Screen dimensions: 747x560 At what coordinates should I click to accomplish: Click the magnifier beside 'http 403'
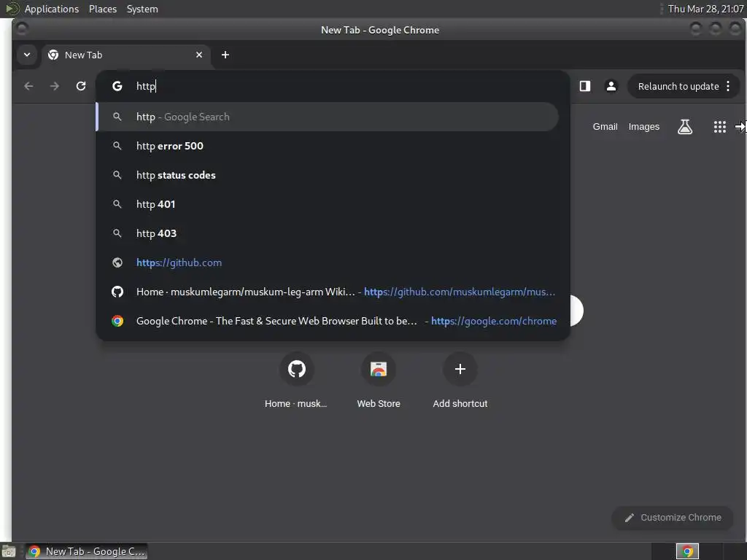(x=117, y=233)
